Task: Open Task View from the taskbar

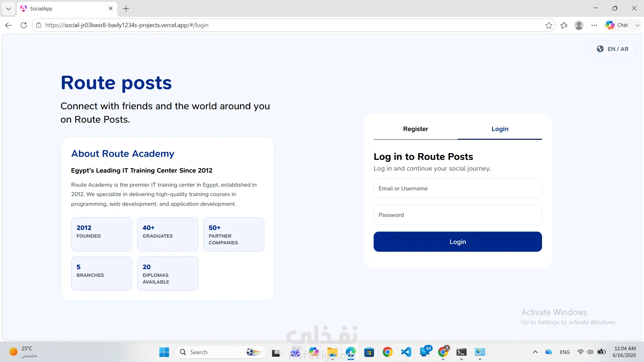Action: point(276,352)
